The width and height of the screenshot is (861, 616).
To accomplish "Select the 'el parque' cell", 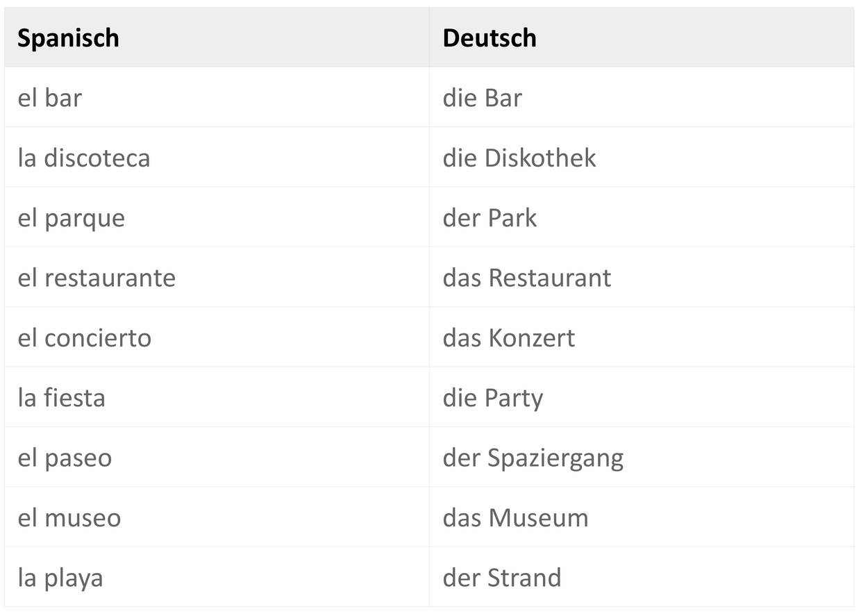I will (x=72, y=218).
